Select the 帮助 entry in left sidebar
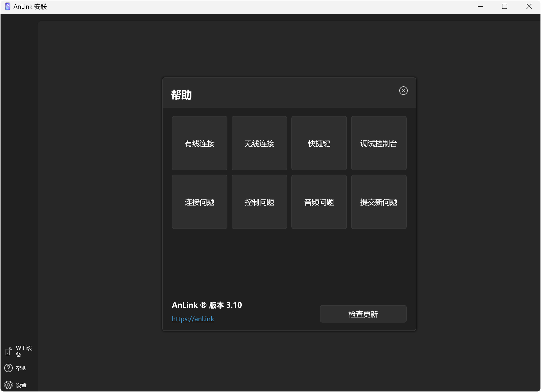541x392 pixels. point(21,368)
